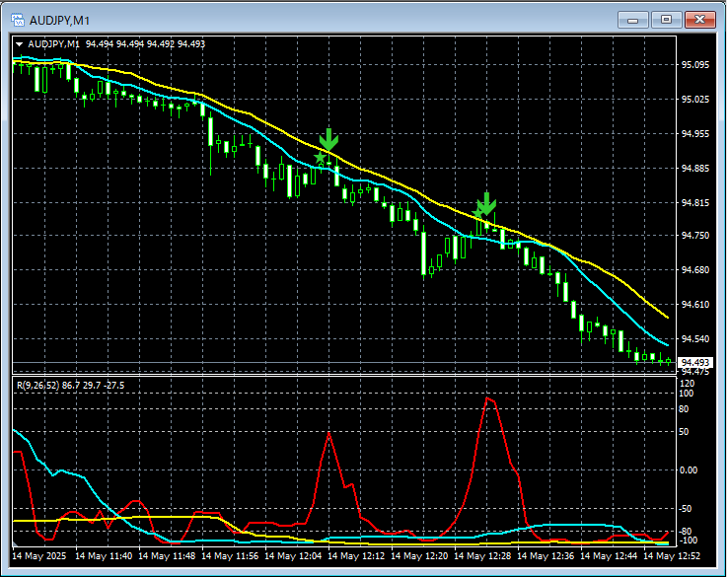Click the red indicator peak near 12:28
This screenshot has height=577, width=728.
click(487, 398)
